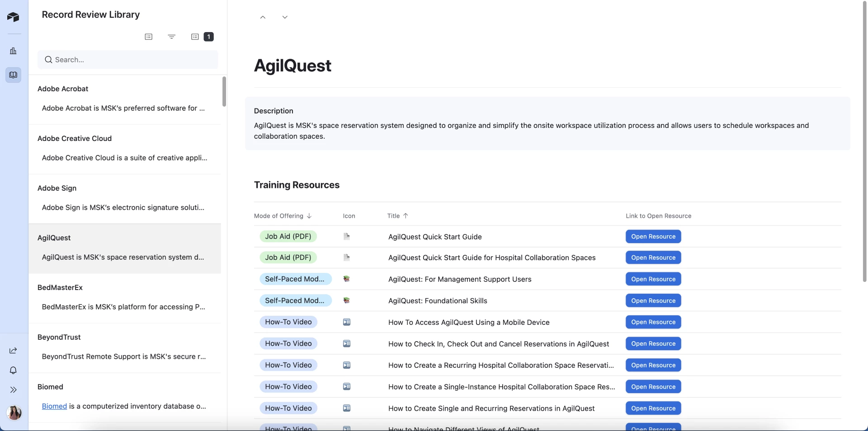The width and height of the screenshot is (868, 431).
Task: Click the list view layout icon
Action: tap(149, 37)
